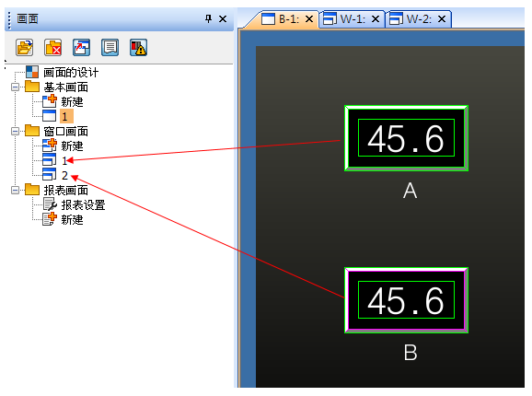Click 新建 under 窗口画面

[72, 146]
